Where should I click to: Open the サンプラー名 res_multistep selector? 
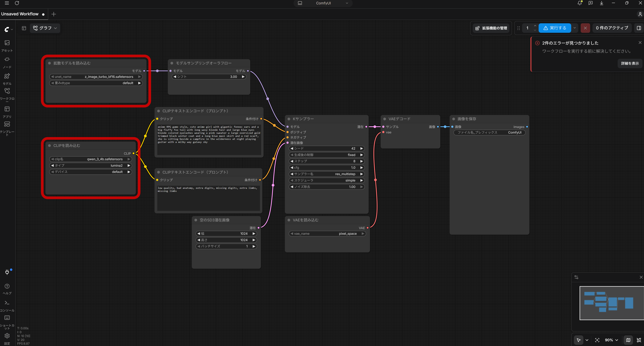(326, 174)
